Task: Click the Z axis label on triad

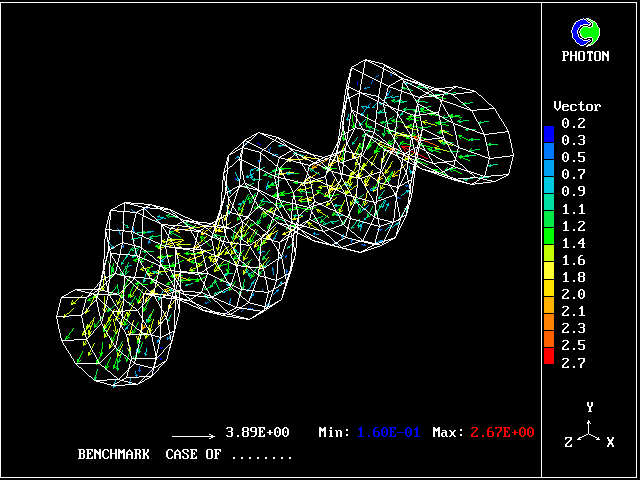Action: click(569, 441)
